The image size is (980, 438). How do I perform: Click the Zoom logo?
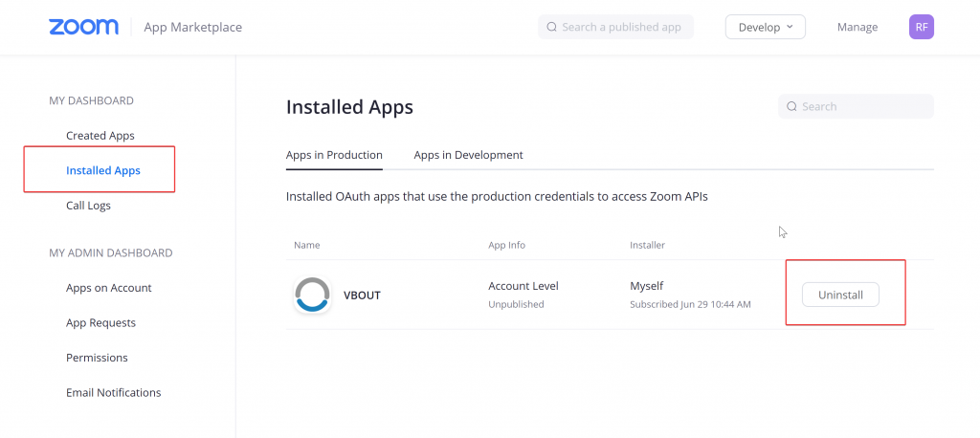[84, 27]
